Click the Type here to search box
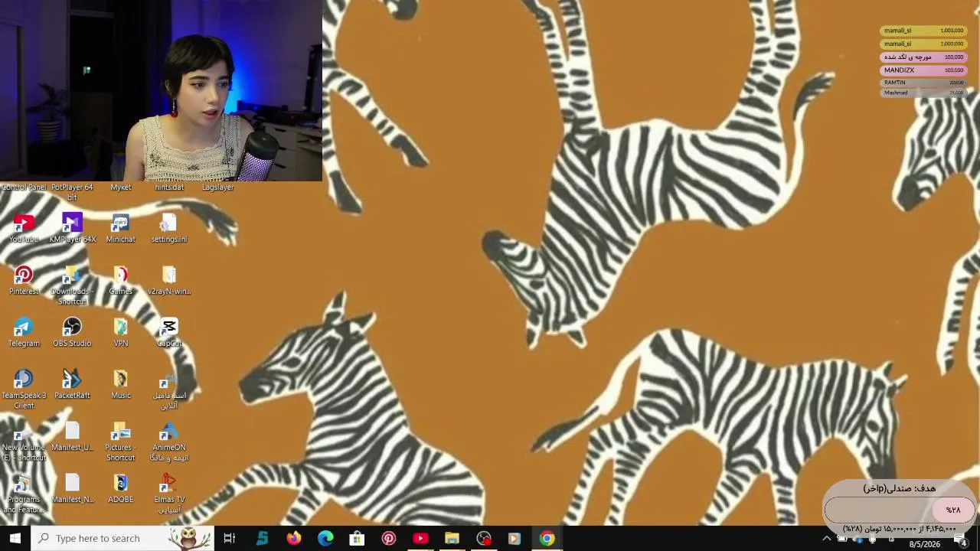The width and height of the screenshot is (980, 551). tap(122, 538)
